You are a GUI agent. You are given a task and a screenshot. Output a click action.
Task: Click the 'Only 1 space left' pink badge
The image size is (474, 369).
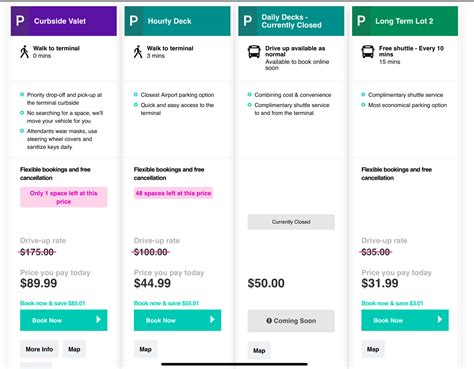(x=64, y=197)
